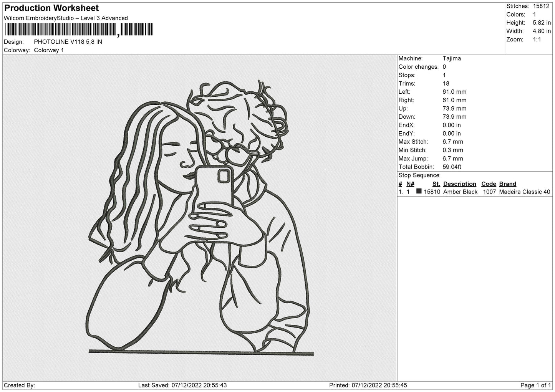Select the Total Bobbin value 59.04ft

[452, 167]
